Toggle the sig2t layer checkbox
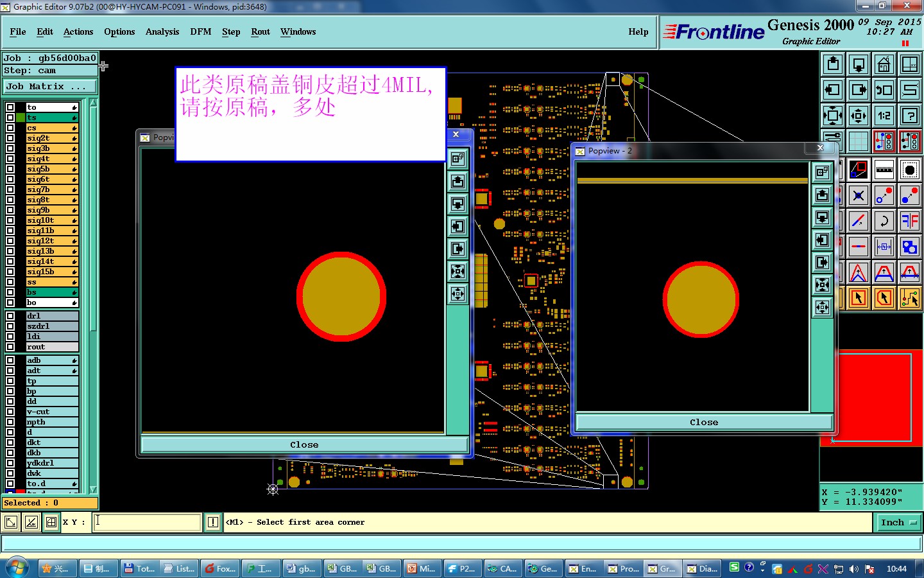Screen dimensions: 924x578 click(10, 138)
